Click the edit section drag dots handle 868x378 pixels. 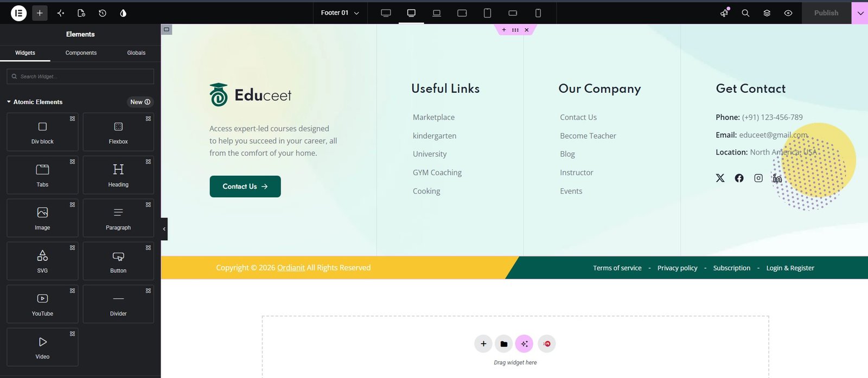pos(515,30)
